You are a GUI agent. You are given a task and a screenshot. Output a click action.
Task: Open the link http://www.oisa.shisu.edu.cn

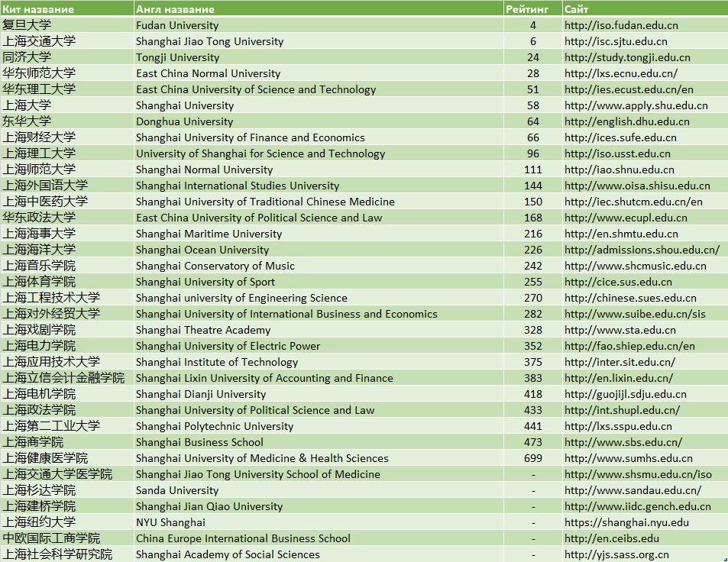point(637,186)
